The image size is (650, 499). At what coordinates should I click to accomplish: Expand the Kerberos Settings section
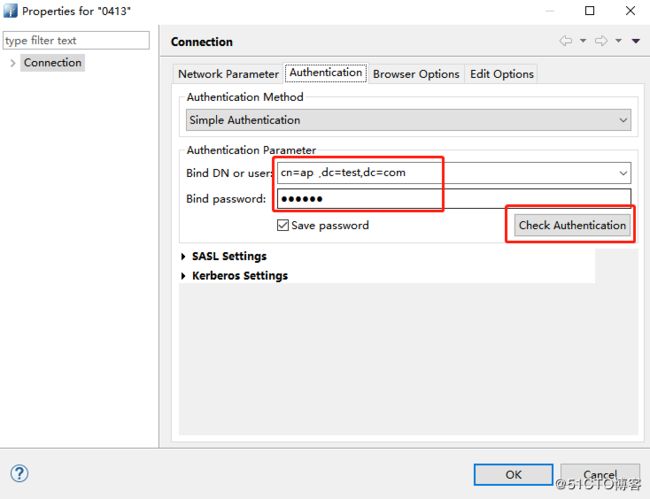[183, 276]
